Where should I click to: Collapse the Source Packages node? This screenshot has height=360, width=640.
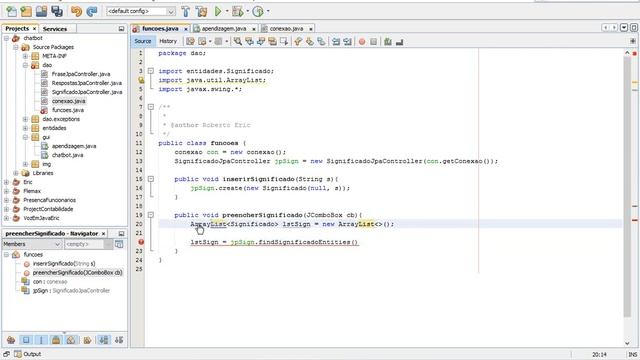[x=16, y=47]
